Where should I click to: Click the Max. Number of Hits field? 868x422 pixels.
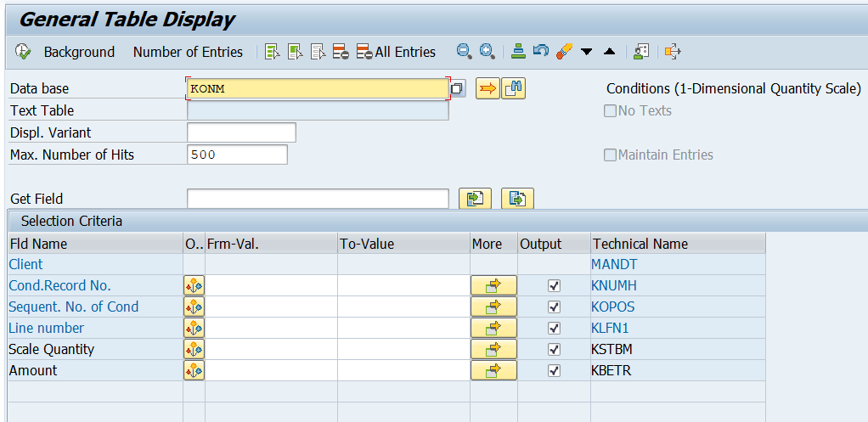coord(238,155)
